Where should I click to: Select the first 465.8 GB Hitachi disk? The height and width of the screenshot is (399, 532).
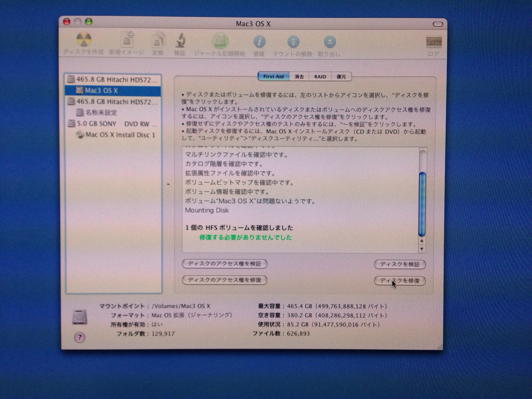click(x=113, y=80)
